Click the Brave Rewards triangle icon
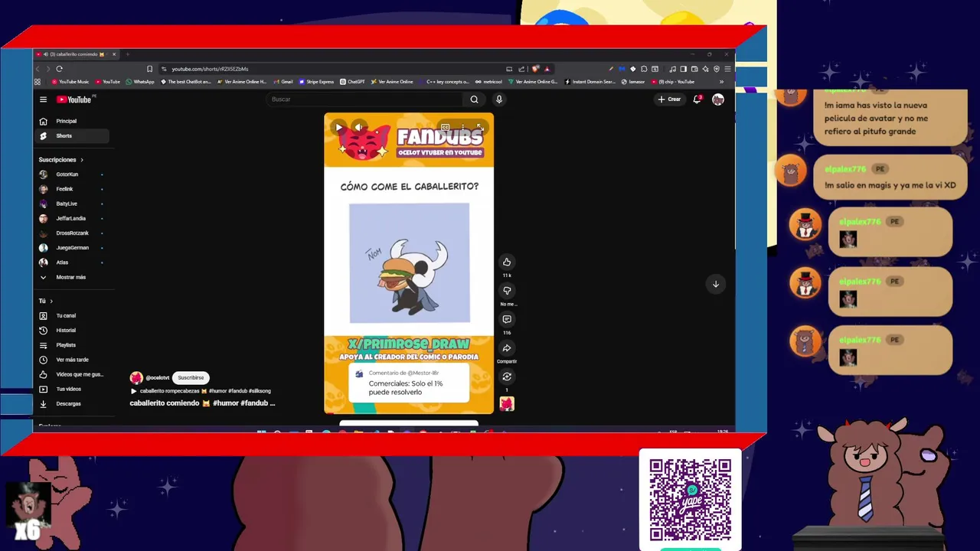Screen dimensions: 980x551 click(547, 69)
